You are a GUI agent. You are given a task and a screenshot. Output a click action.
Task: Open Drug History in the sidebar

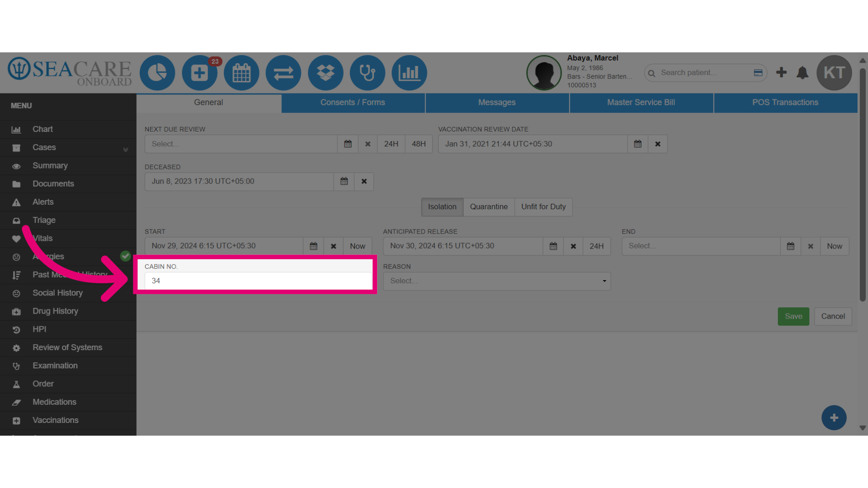click(68, 311)
